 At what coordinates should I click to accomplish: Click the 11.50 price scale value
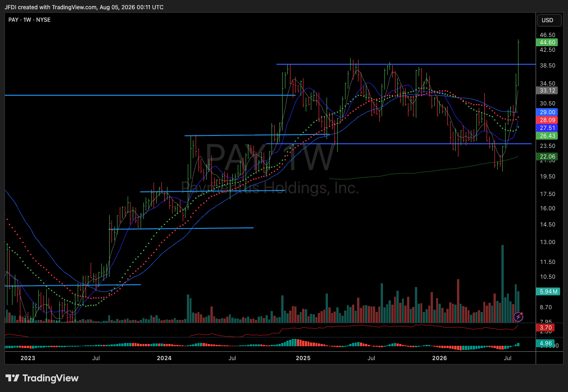(x=547, y=262)
